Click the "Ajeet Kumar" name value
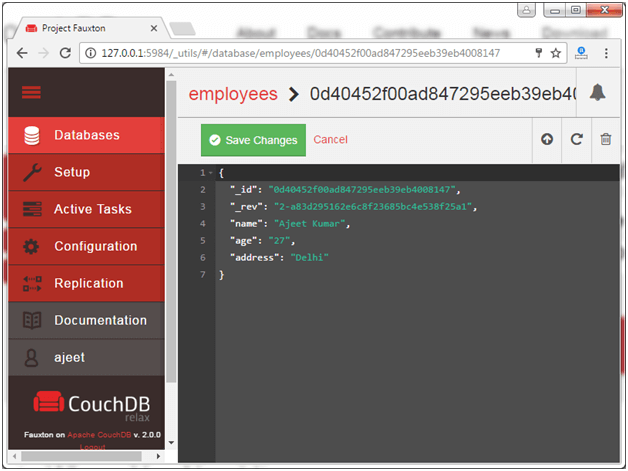The image size is (628, 471). point(310,224)
